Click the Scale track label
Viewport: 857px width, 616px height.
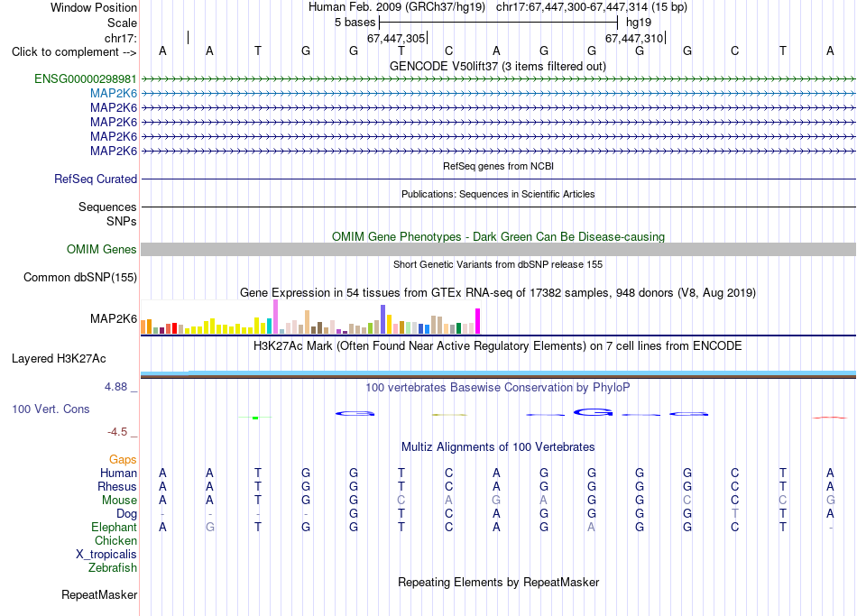(x=122, y=23)
